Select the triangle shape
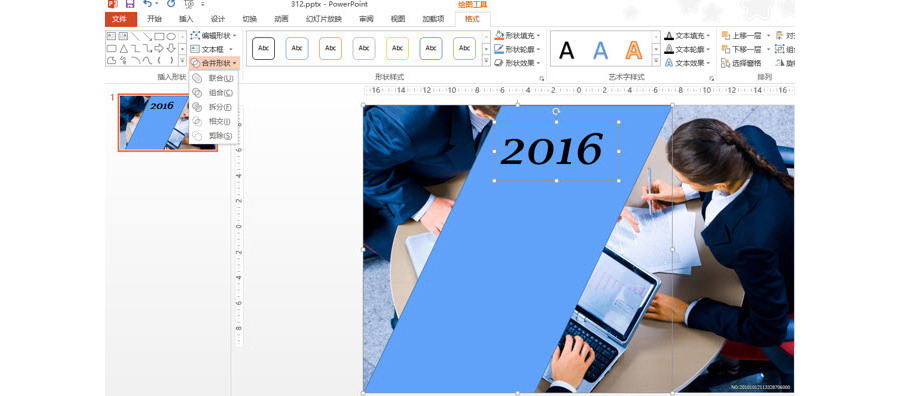 [123, 48]
